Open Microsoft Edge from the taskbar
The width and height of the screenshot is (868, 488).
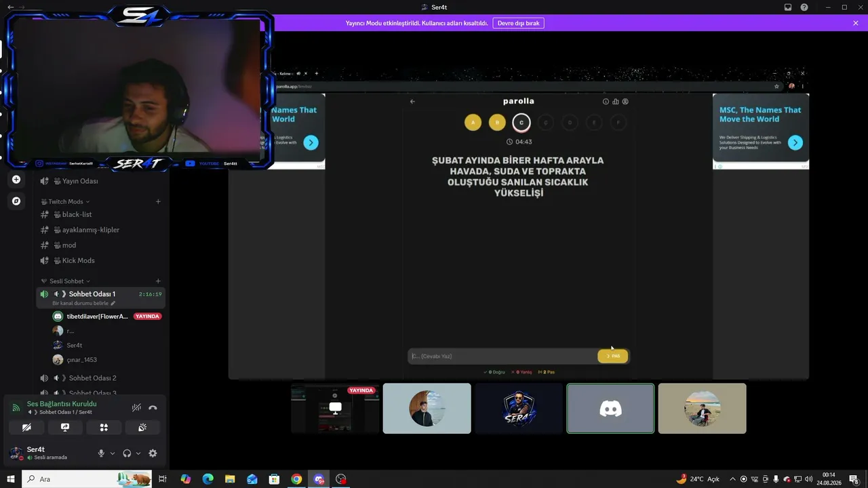tap(208, 479)
